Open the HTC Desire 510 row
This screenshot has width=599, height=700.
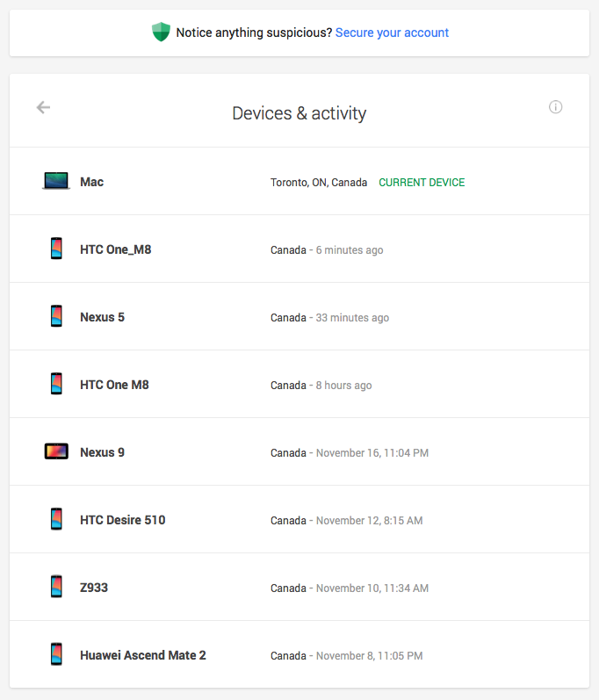[122, 520]
